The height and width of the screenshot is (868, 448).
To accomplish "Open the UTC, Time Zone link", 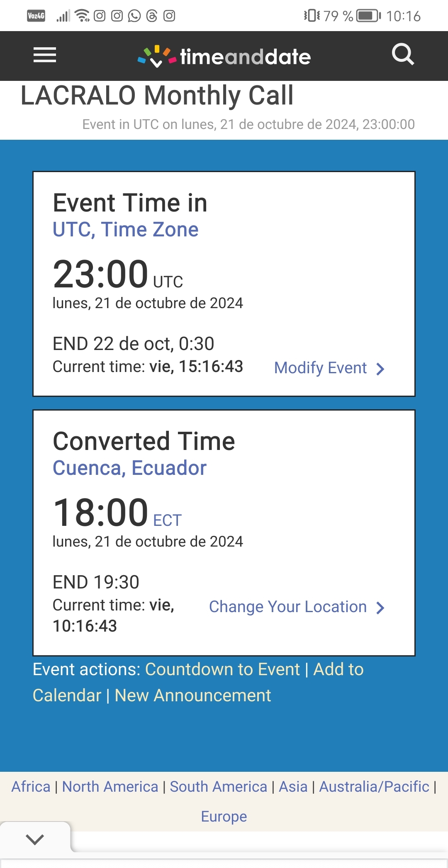I will click(126, 229).
